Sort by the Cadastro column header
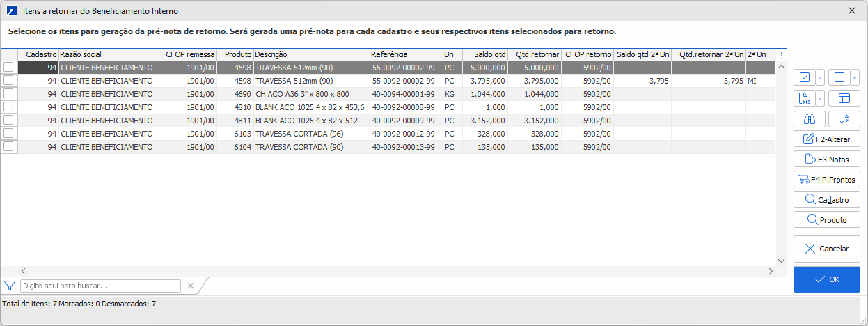Viewport: 868px width, 326px height. [38, 54]
